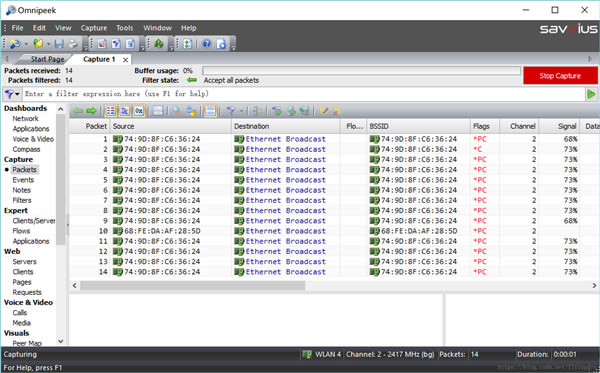This screenshot has height=373, width=600.
Task: Open the Capture menu
Action: (94, 28)
